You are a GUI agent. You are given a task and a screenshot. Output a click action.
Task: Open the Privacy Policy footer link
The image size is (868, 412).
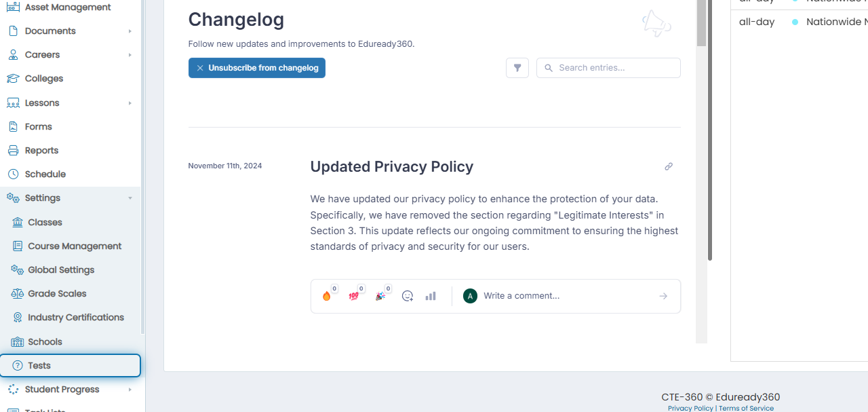(690, 408)
